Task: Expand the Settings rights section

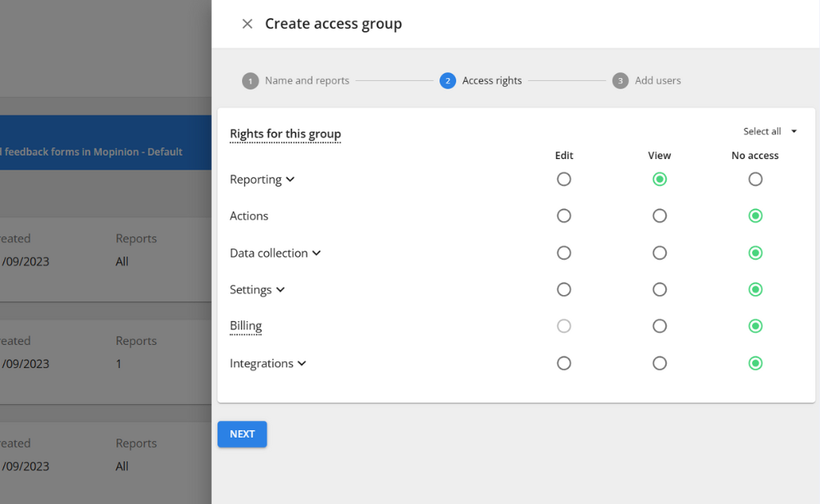Action: [280, 289]
